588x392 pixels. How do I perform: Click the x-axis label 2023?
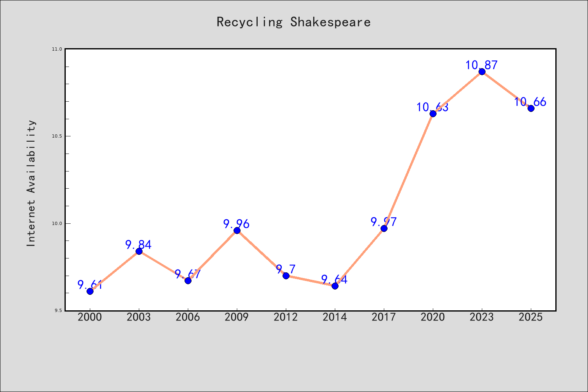click(482, 317)
